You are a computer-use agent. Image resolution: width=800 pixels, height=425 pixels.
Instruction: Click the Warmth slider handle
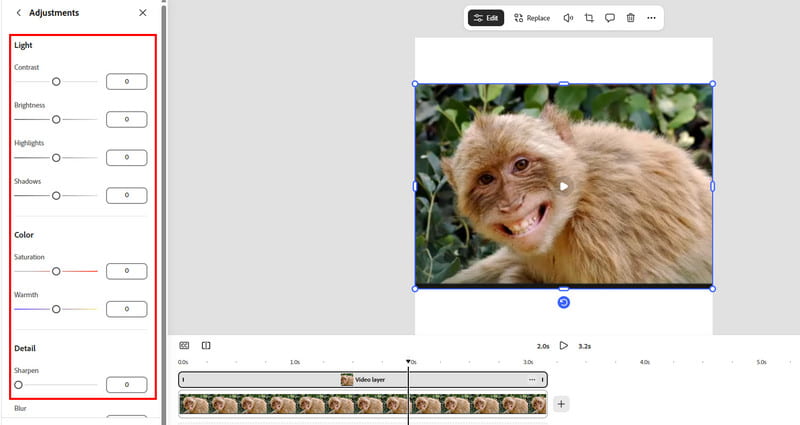(x=56, y=309)
